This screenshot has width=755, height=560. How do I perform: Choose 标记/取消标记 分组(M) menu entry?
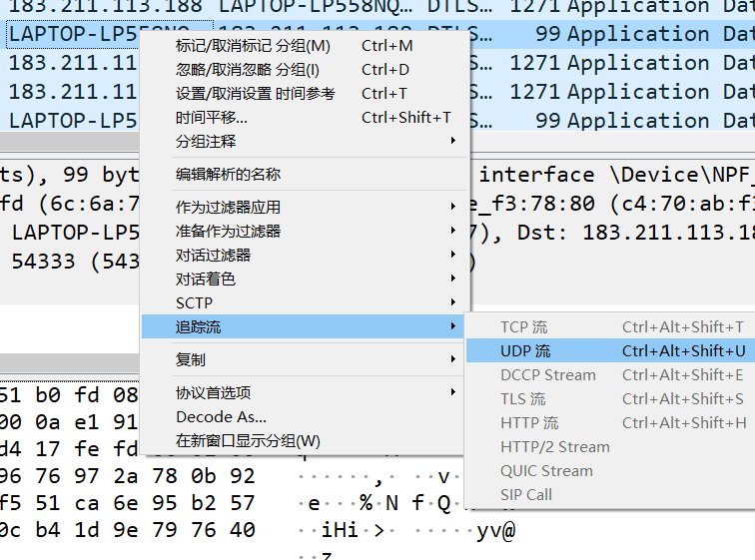[x=303, y=46]
